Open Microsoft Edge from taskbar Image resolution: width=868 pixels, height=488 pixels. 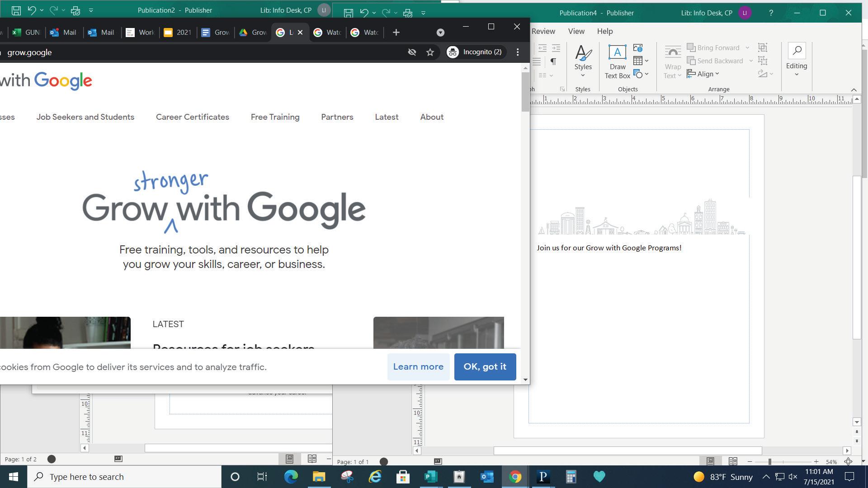(291, 477)
